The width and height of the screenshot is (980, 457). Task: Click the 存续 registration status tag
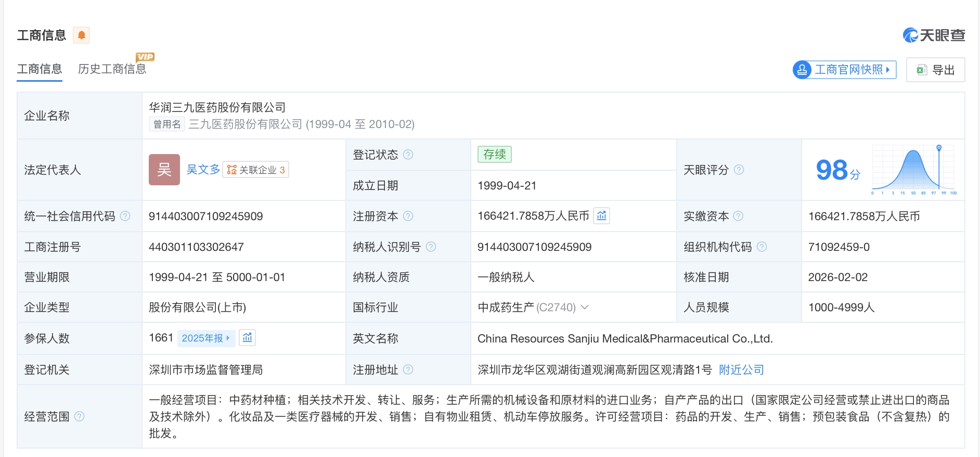click(x=495, y=154)
